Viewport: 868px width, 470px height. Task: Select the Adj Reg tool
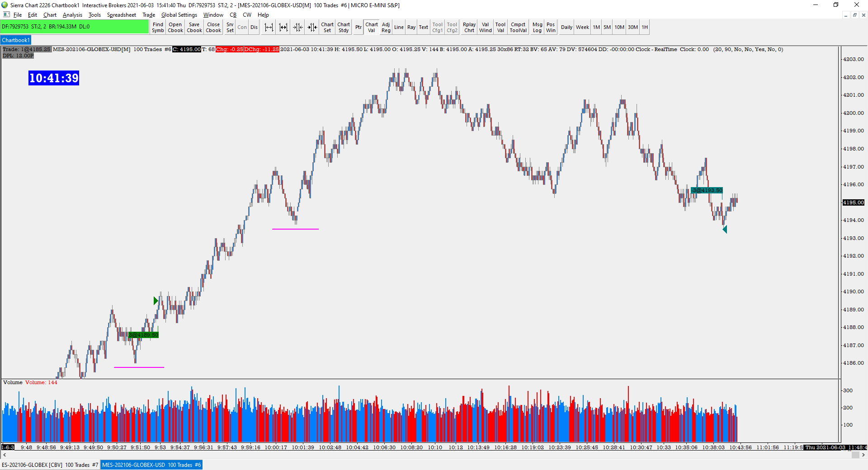click(x=386, y=27)
